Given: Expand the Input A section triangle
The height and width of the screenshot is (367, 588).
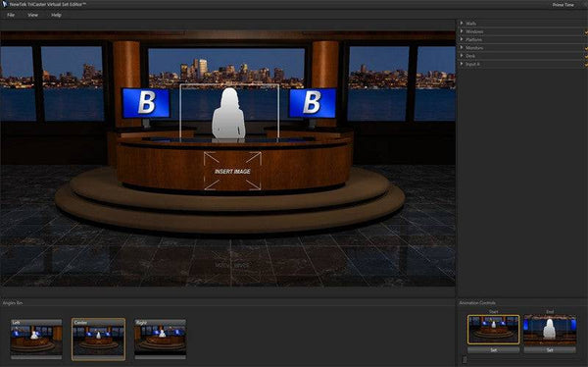Looking at the screenshot, I should tap(462, 64).
